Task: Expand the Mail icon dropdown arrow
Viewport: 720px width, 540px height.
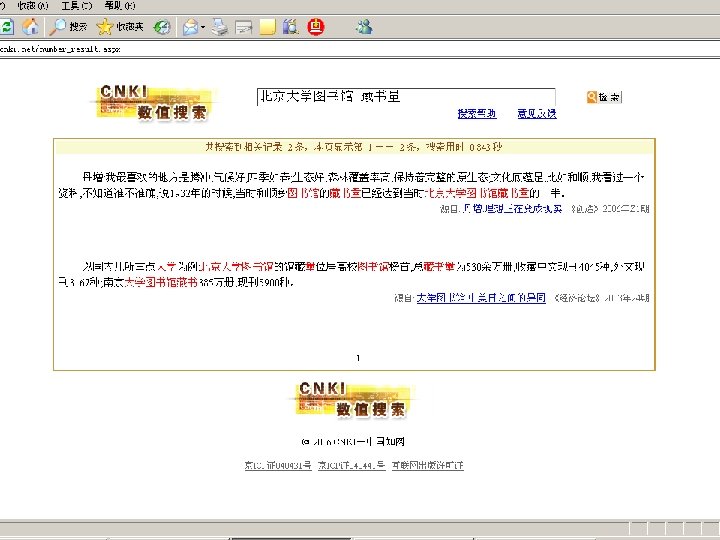Action: (x=202, y=28)
